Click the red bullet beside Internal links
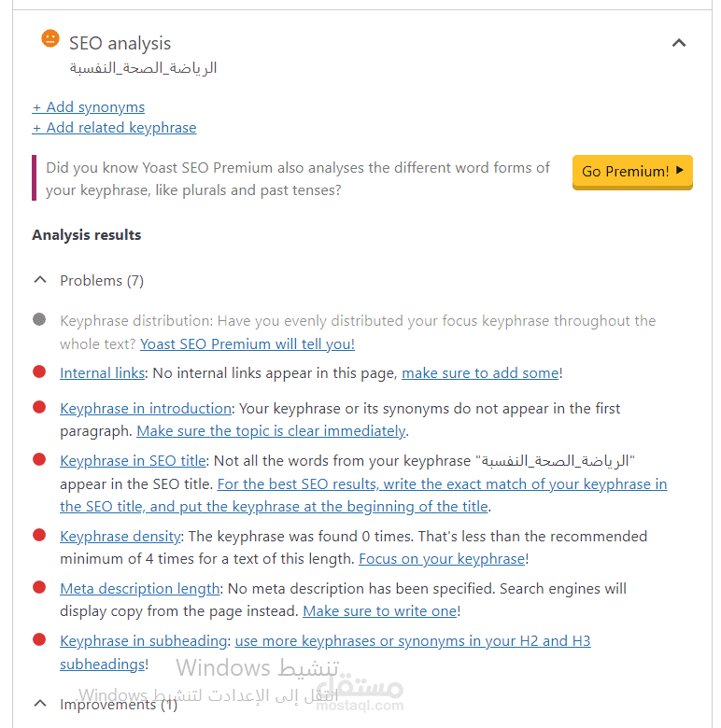721x728 pixels. (x=39, y=371)
